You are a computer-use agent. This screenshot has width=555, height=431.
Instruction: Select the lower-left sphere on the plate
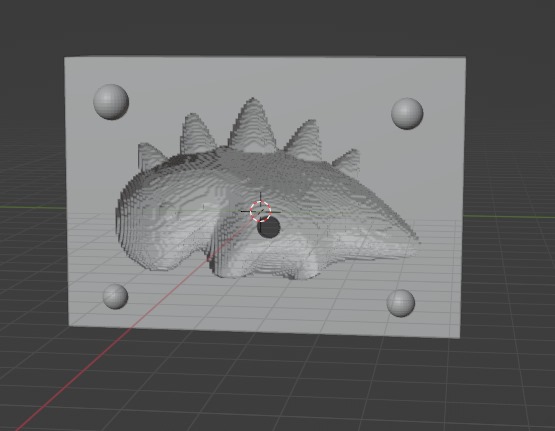click(115, 296)
